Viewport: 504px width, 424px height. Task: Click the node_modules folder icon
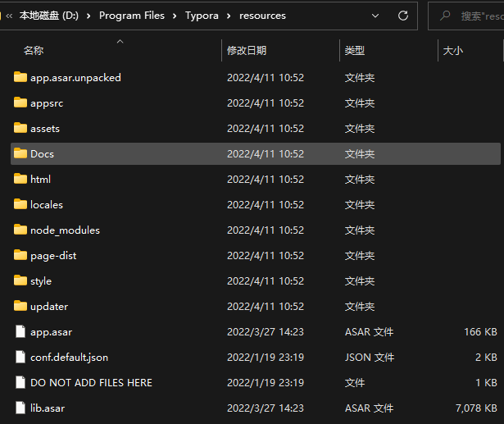(20, 230)
